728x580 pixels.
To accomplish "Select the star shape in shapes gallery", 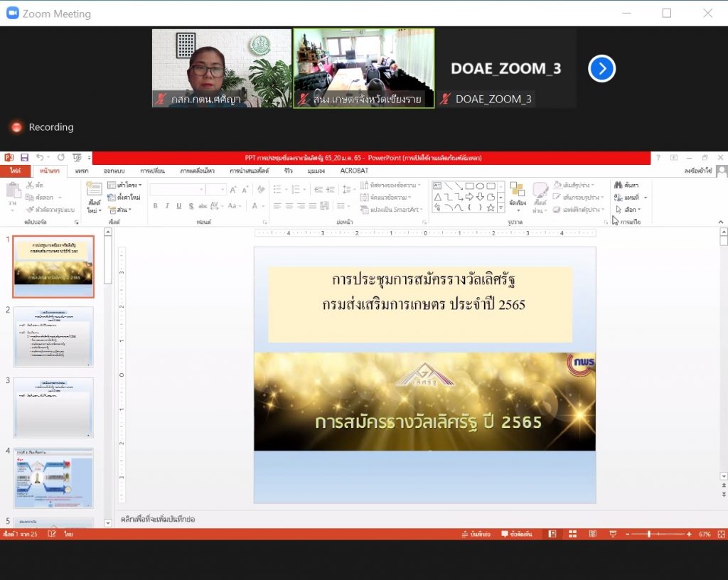I will point(491,208).
